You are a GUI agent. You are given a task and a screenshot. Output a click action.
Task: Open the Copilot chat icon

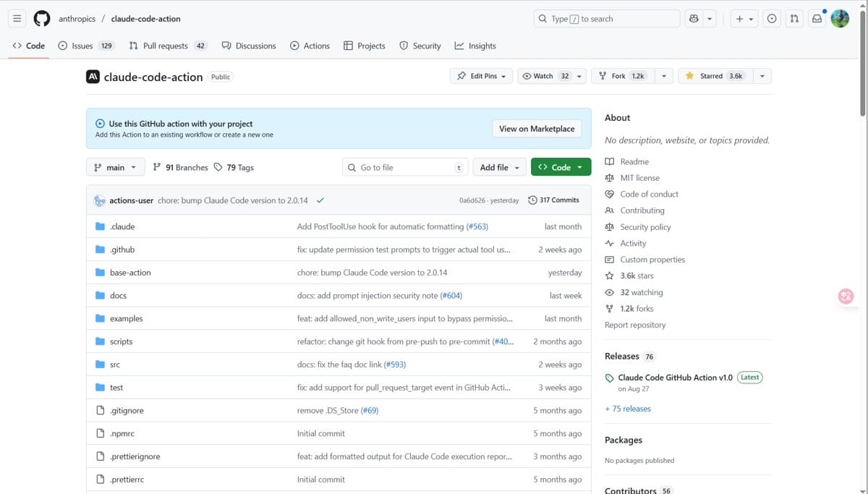694,19
